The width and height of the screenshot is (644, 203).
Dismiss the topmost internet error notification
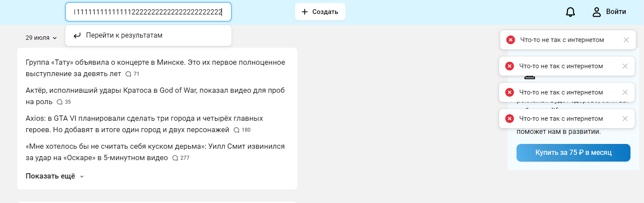626,40
